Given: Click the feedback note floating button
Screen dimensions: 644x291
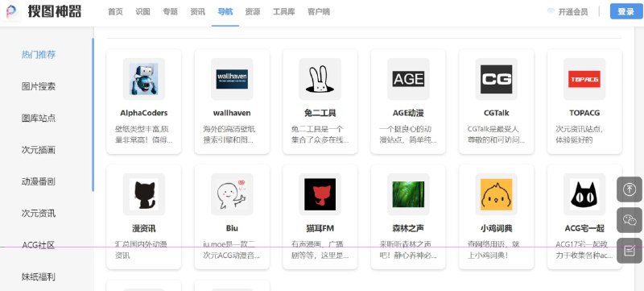Looking at the screenshot, I should click(x=630, y=251).
